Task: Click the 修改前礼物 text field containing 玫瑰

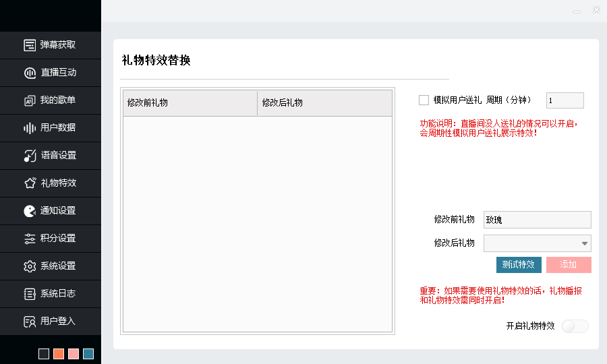Action: tap(537, 220)
